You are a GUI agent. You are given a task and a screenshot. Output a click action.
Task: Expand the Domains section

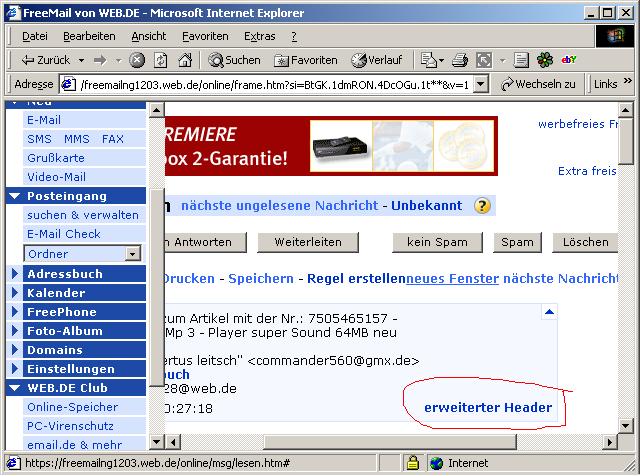coord(15,350)
